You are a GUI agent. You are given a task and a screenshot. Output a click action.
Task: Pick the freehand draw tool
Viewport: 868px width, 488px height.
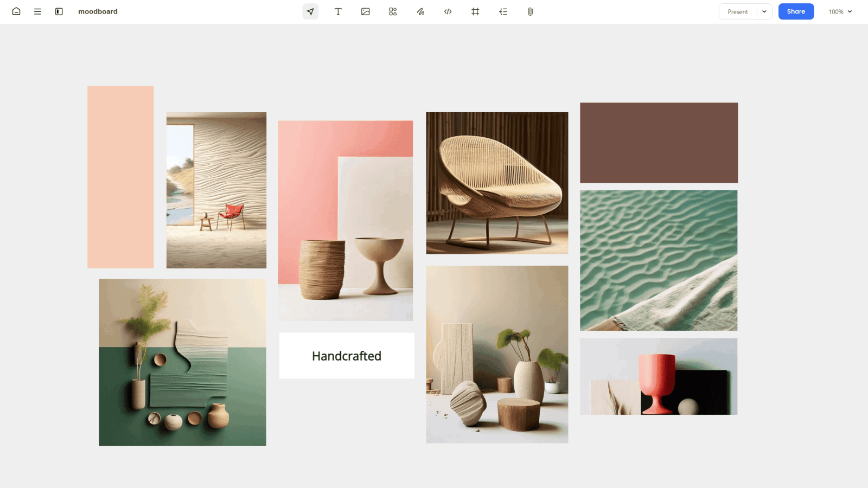[420, 11]
